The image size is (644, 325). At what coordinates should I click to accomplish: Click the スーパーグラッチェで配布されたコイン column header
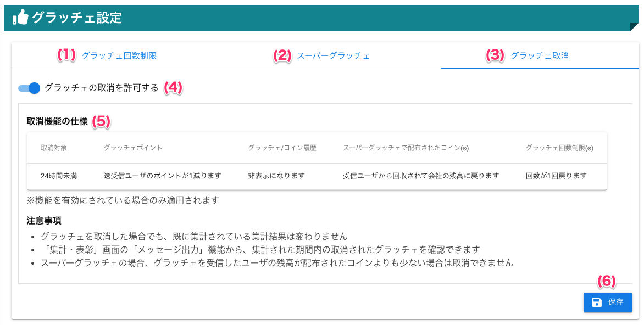pyautogui.click(x=406, y=148)
